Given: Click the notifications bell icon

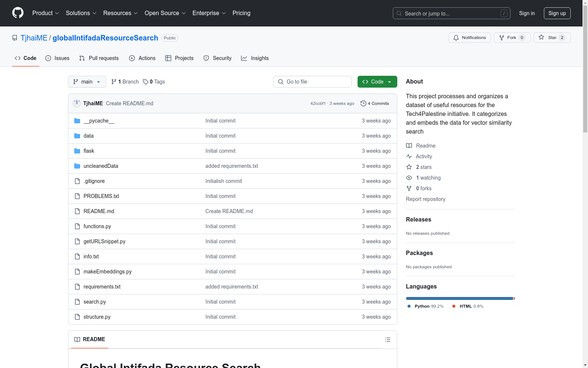Looking at the screenshot, I should click(456, 38).
